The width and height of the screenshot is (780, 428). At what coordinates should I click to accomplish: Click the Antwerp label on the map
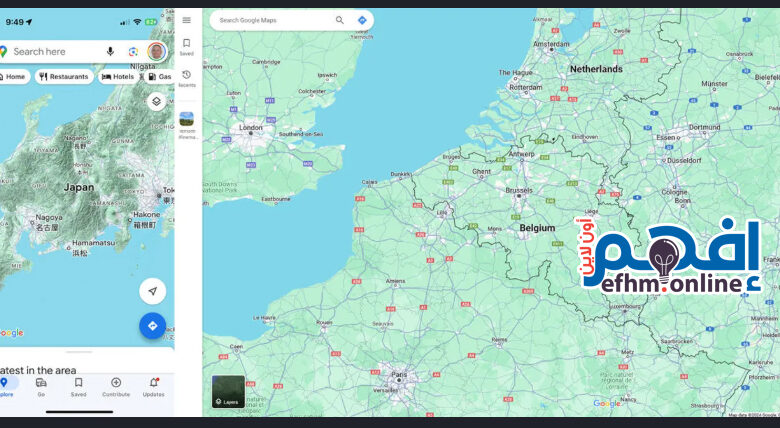(521, 154)
